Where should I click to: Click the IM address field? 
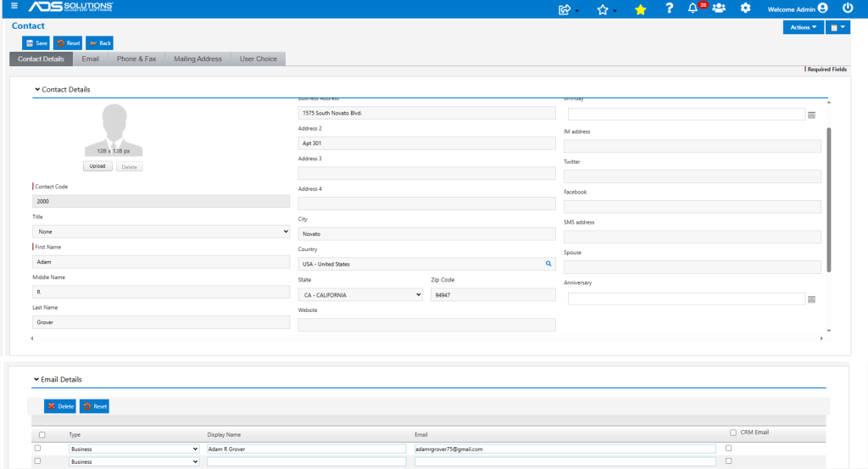click(x=693, y=146)
